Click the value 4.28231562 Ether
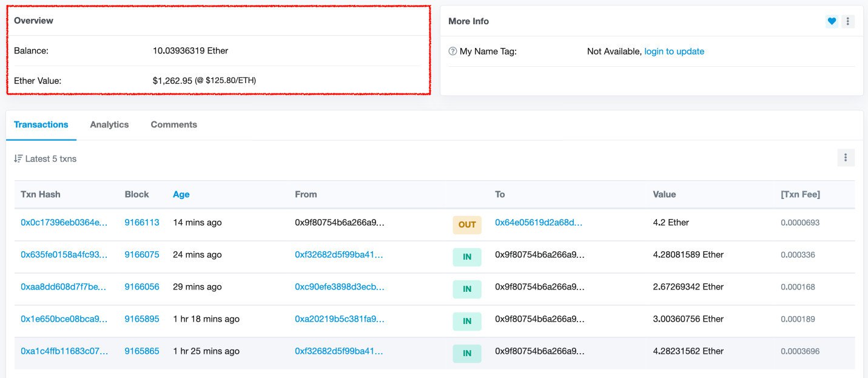868x378 pixels. pyautogui.click(x=688, y=351)
